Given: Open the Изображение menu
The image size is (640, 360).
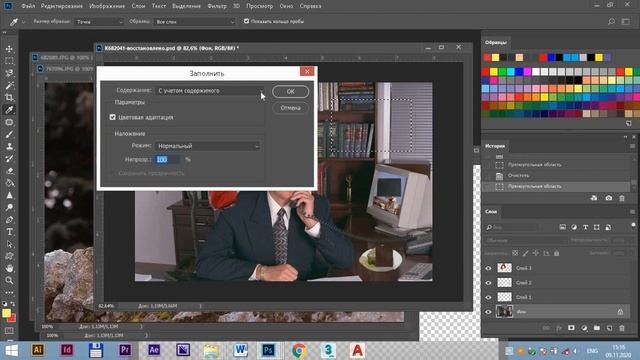Looking at the screenshot, I should tap(107, 6).
